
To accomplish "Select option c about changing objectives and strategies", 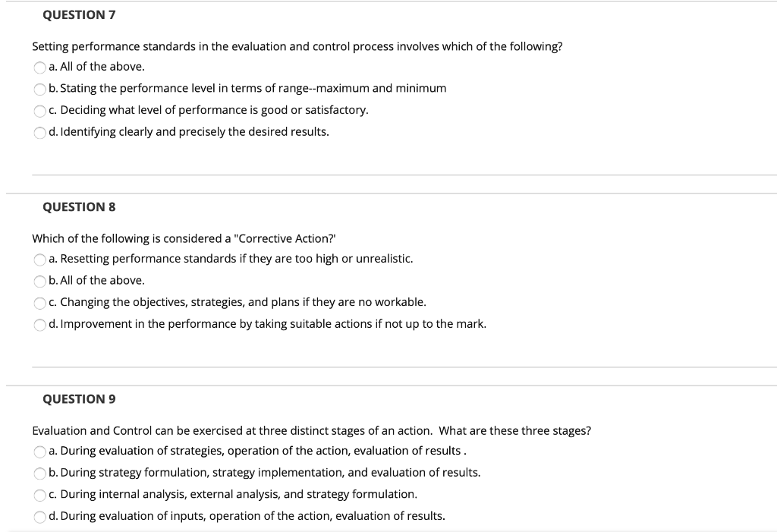I will (39, 302).
